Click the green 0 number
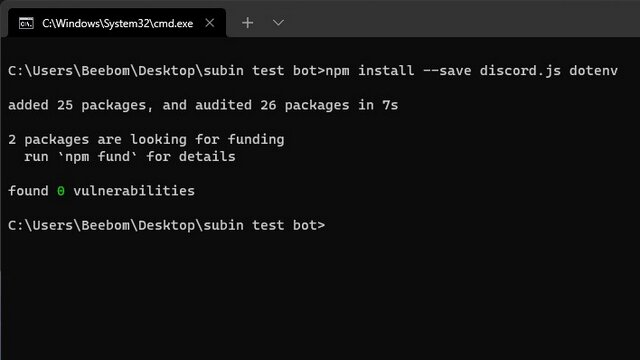The height and width of the screenshot is (360, 640). pyautogui.click(x=61, y=191)
